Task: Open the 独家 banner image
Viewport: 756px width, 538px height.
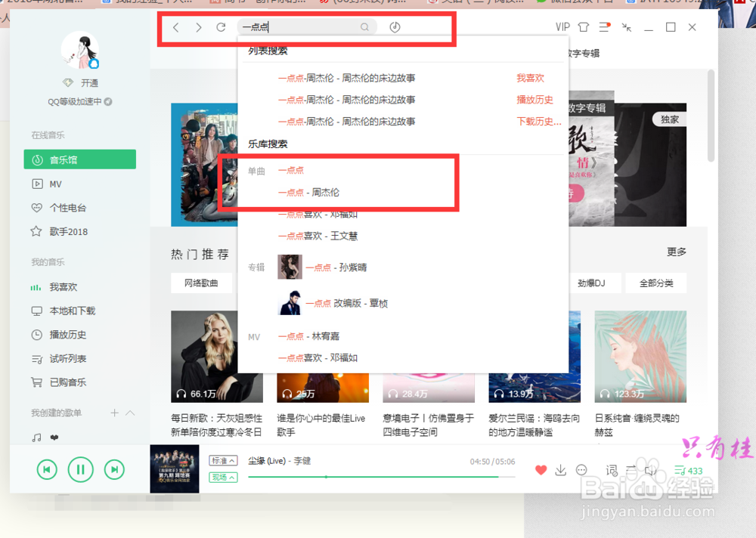Action: [x=650, y=165]
